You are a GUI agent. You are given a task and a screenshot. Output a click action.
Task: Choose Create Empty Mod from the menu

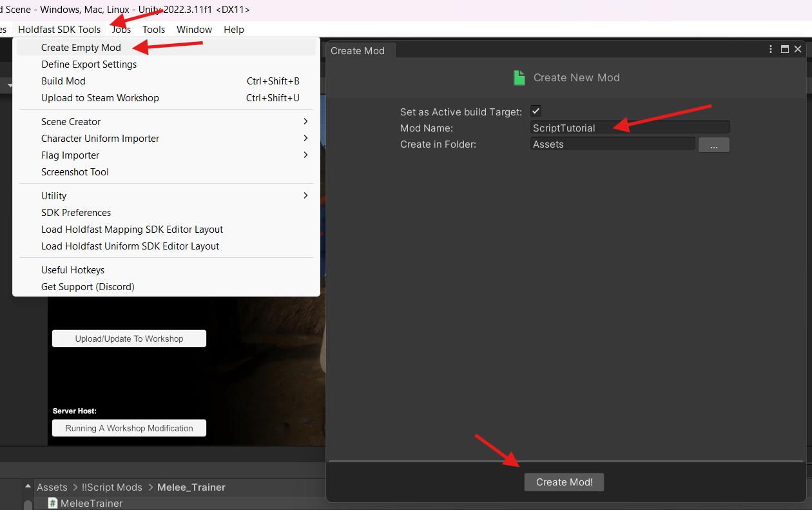pos(81,48)
